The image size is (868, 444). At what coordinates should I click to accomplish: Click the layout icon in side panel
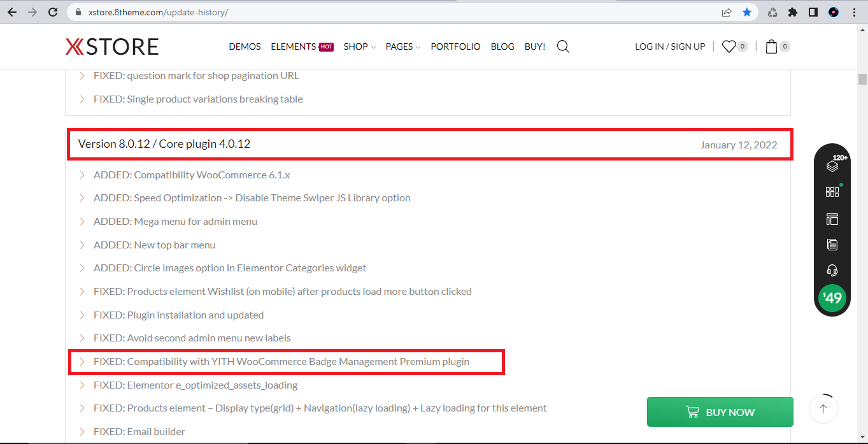(832, 219)
